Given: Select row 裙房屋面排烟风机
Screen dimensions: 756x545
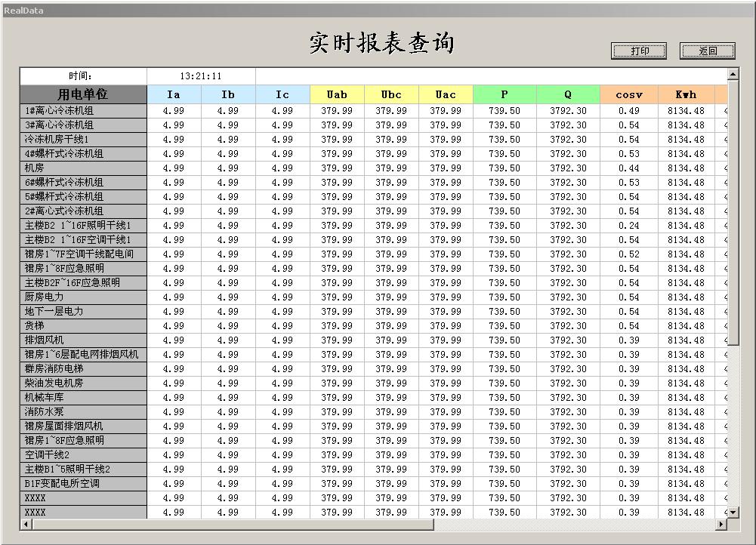Looking at the screenshot, I should coord(83,426).
